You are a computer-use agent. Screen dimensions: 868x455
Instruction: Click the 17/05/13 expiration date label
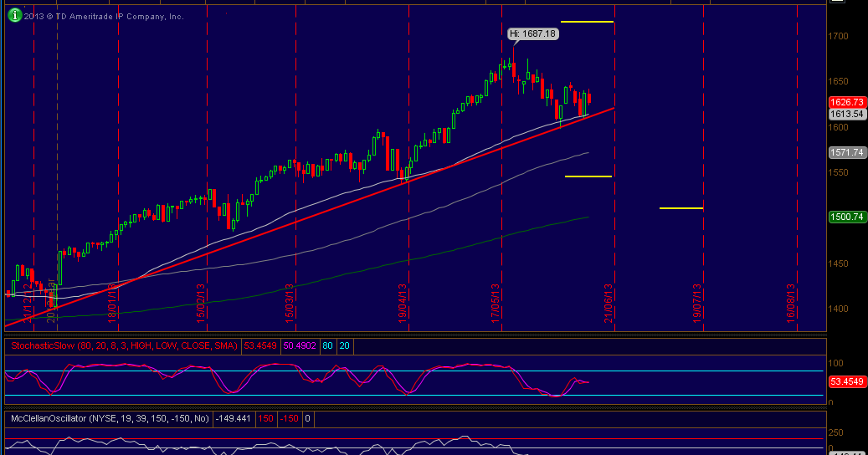pyautogui.click(x=496, y=303)
